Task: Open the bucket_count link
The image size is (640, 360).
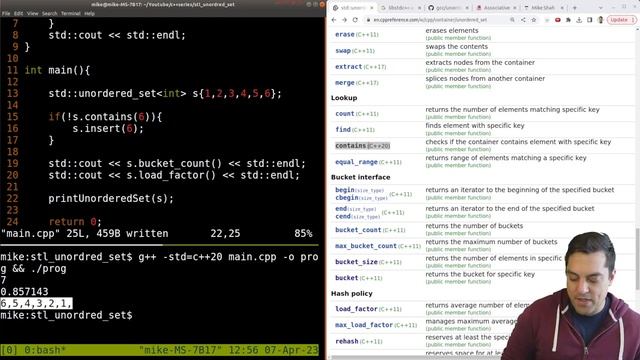Action: pyautogui.click(x=358, y=230)
